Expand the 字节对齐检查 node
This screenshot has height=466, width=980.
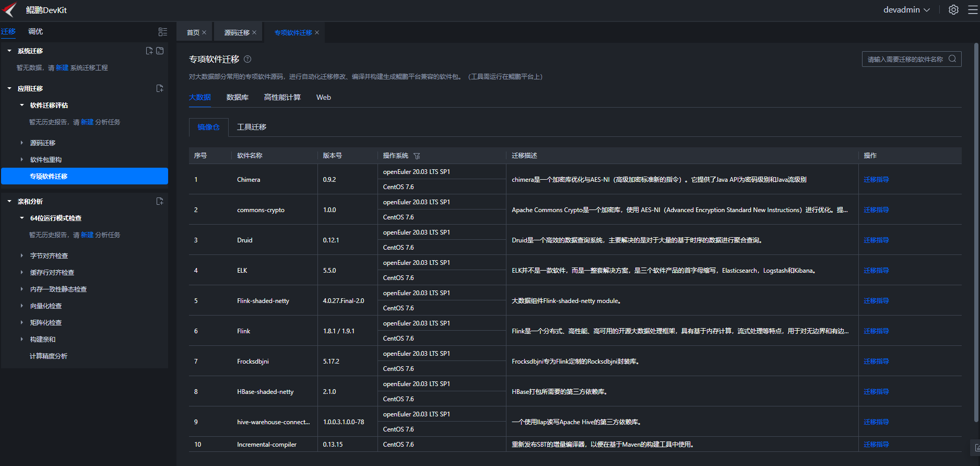(x=22, y=255)
